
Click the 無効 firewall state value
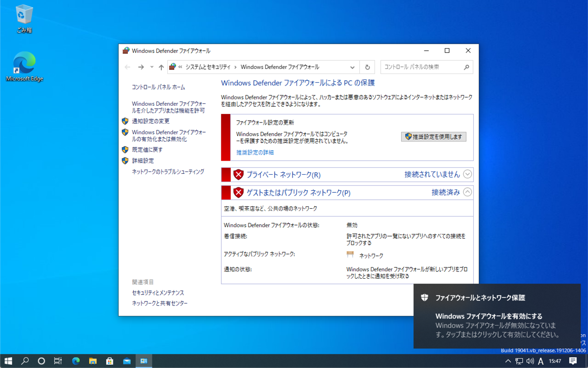pyautogui.click(x=352, y=225)
